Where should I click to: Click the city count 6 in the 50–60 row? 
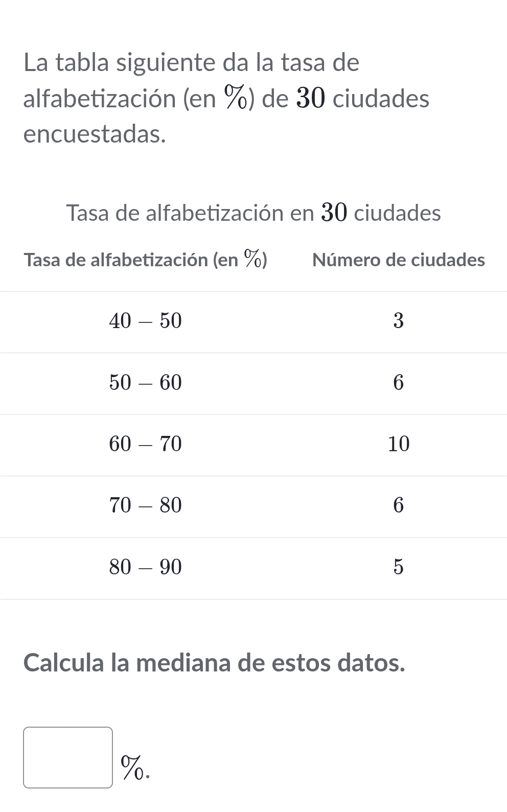pos(399,382)
